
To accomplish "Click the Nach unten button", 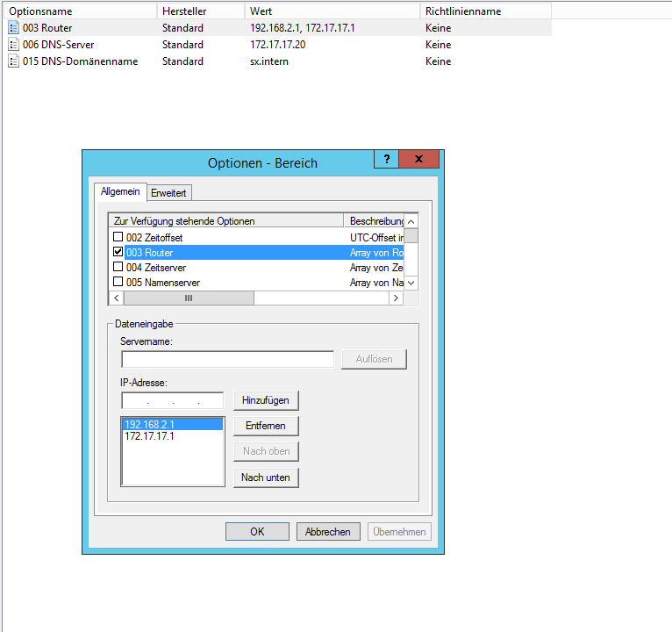I will [266, 478].
